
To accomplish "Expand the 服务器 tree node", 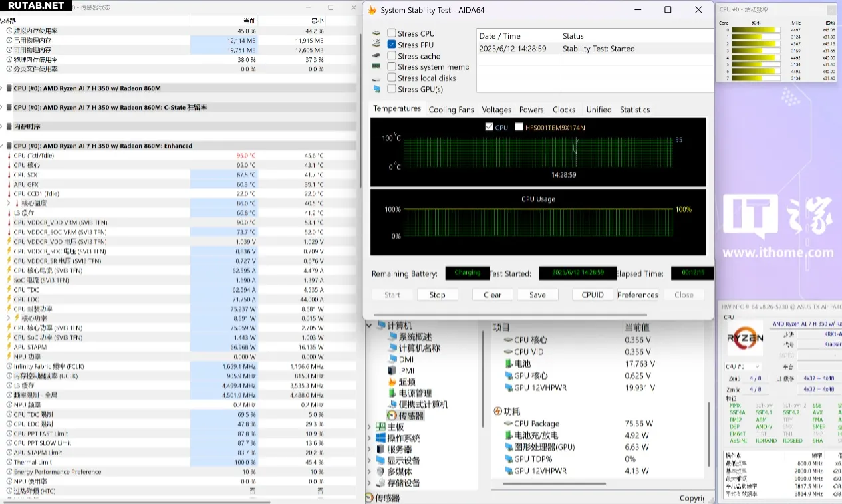I will click(x=370, y=449).
